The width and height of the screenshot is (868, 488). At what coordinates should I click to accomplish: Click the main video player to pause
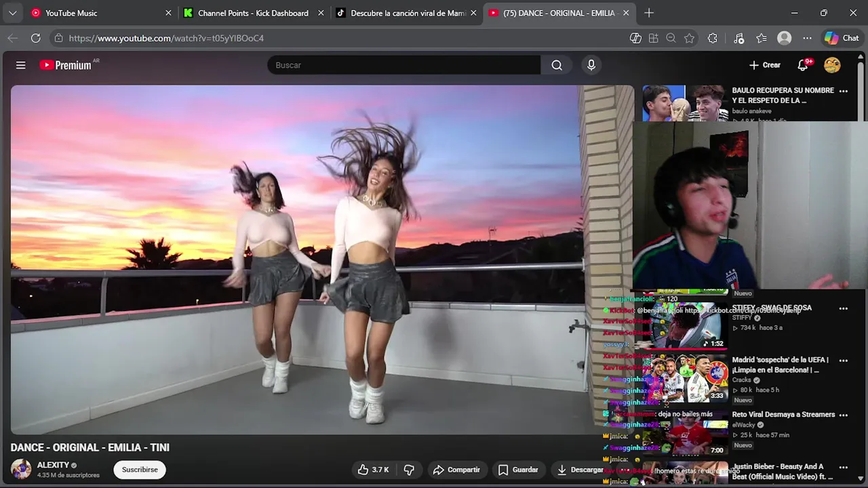pyautogui.click(x=322, y=260)
